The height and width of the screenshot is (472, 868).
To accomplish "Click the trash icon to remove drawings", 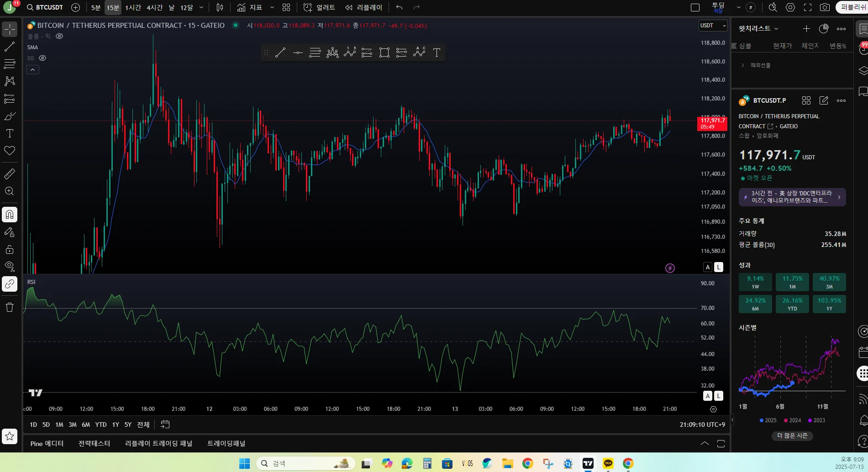I will (10, 307).
